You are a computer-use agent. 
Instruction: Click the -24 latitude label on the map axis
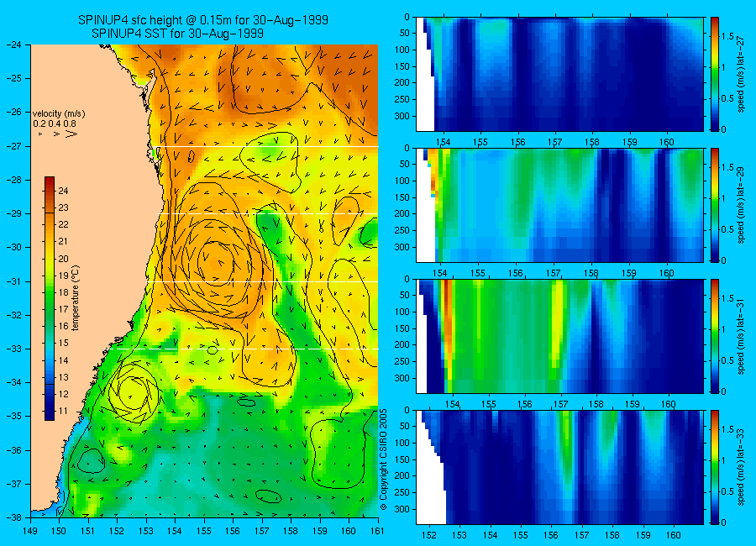[x=13, y=45]
